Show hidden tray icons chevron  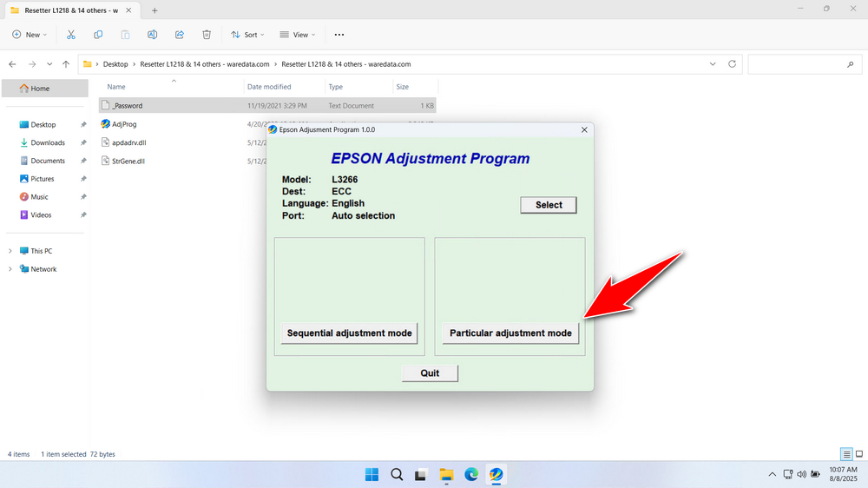pyautogui.click(x=773, y=475)
